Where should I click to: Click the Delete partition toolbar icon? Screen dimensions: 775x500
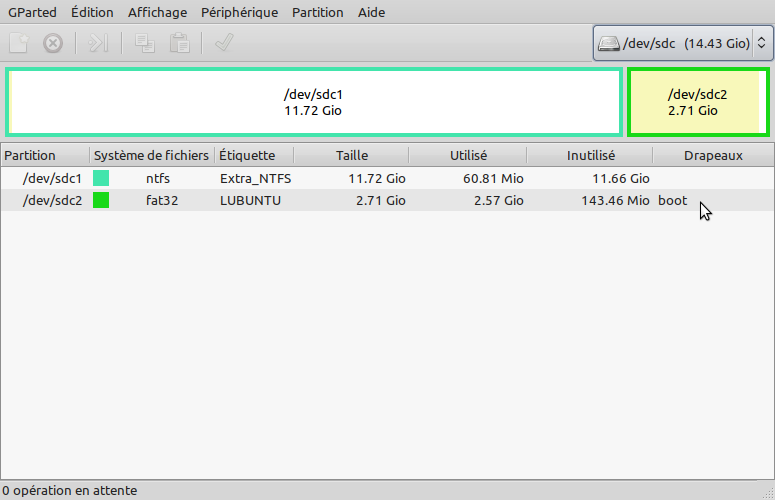[53, 43]
